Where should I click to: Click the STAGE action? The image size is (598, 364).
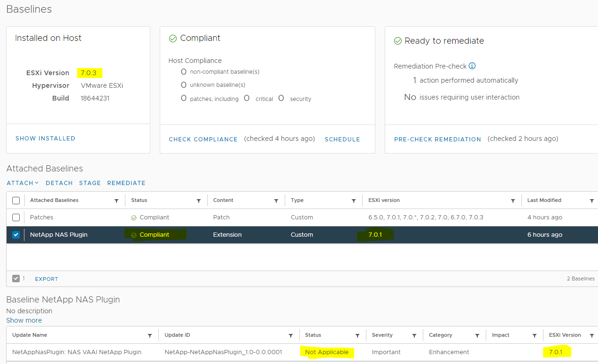pos(90,183)
